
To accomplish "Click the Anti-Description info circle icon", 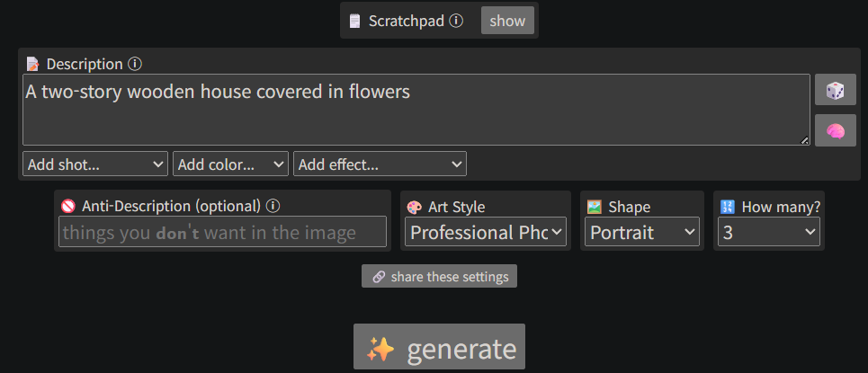I will click(x=273, y=207).
